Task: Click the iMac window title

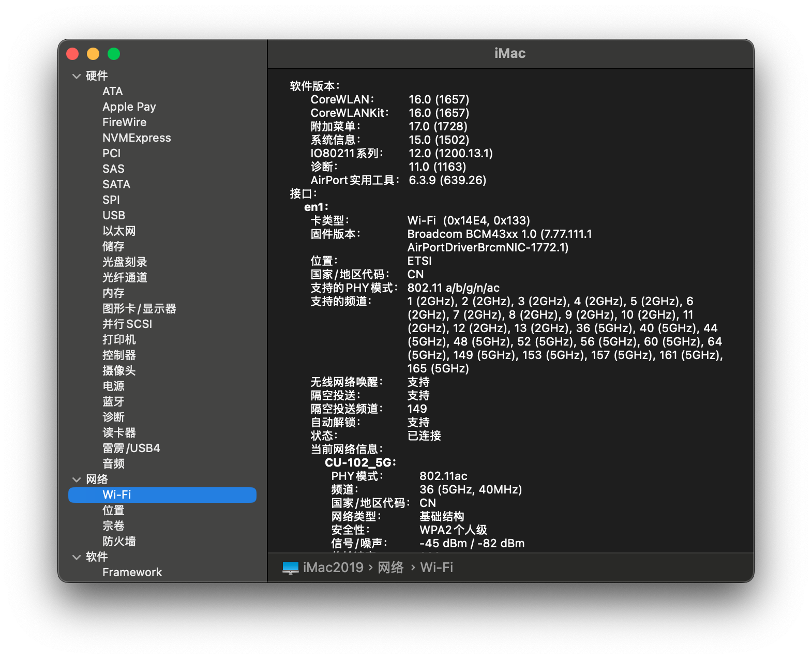Action: pyautogui.click(x=510, y=54)
